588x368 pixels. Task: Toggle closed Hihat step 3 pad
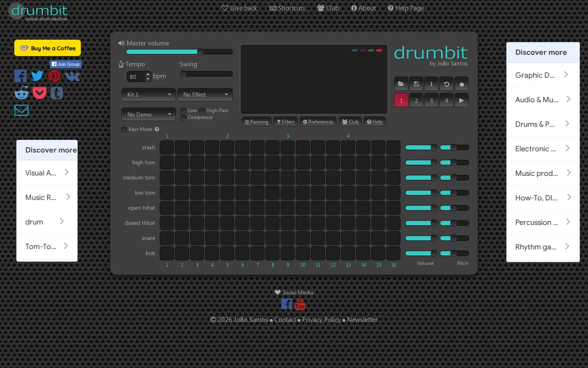tap(197, 223)
